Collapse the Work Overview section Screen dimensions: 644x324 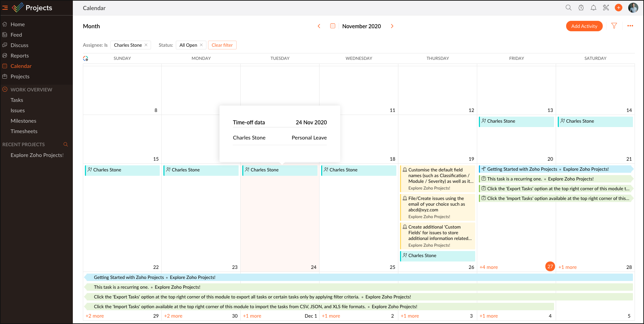5,89
